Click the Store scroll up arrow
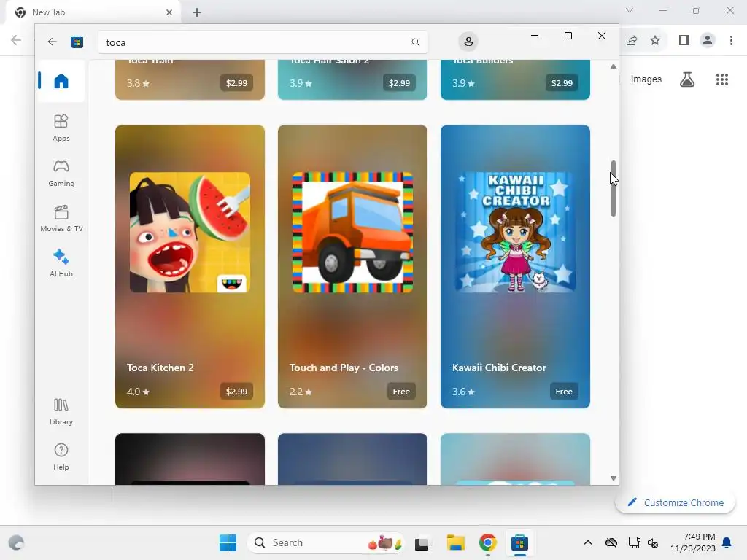 tap(613, 66)
